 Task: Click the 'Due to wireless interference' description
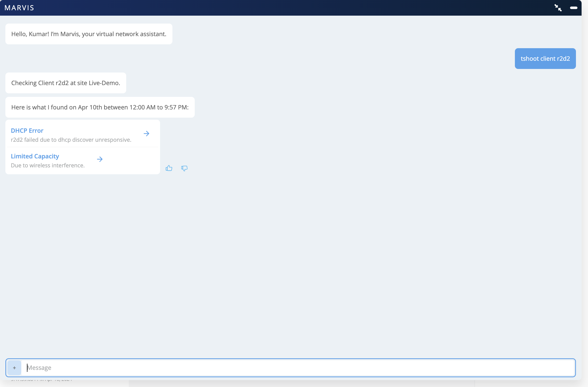pyautogui.click(x=48, y=166)
